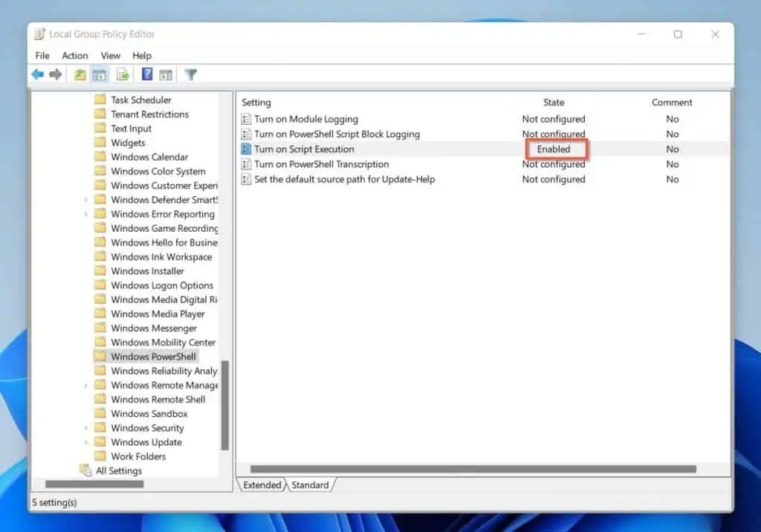Maximize the Local Group Policy Editor window
The image size is (761, 532).
pos(678,34)
